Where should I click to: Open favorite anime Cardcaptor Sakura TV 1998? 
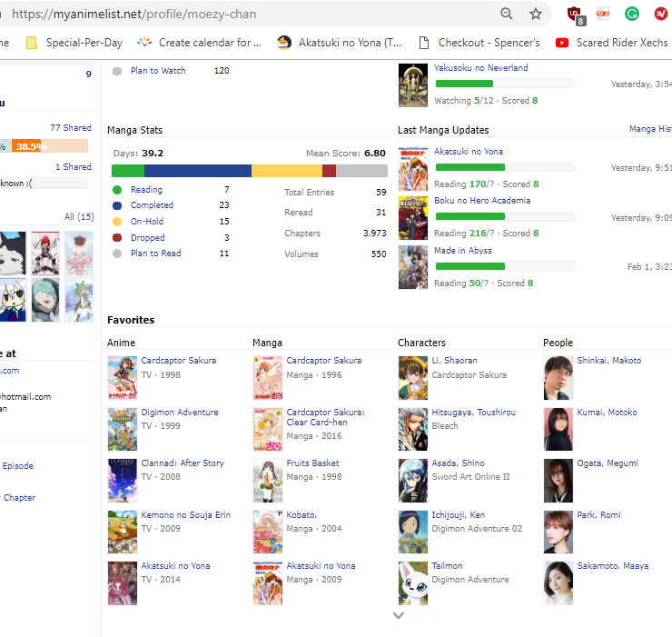click(178, 361)
